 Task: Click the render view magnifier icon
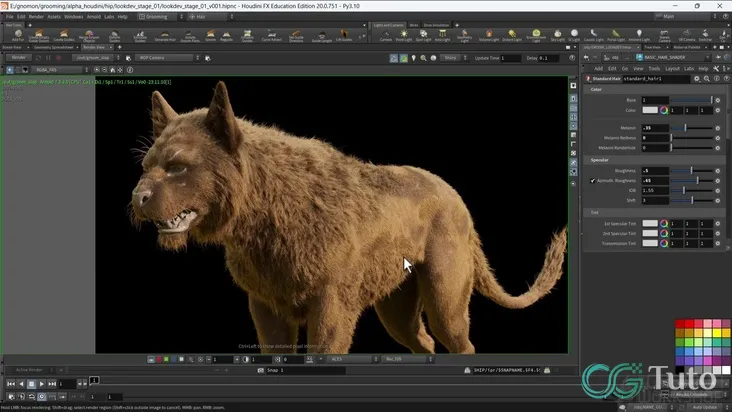point(423,58)
